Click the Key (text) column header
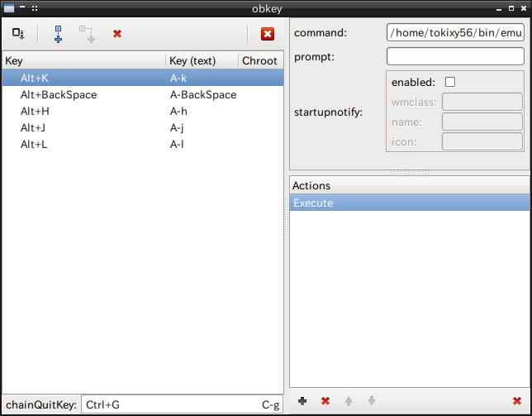This screenshot has width=532, height=416. click(x=202, y=60)
